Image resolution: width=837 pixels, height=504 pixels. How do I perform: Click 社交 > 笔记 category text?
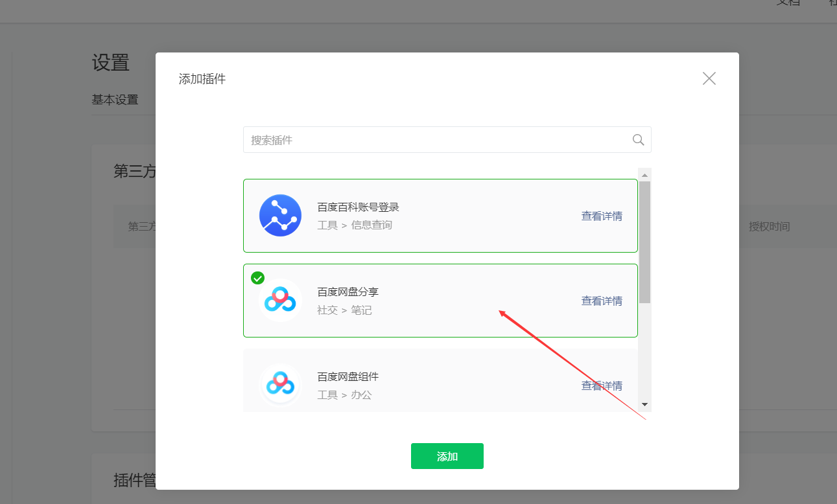344,310
